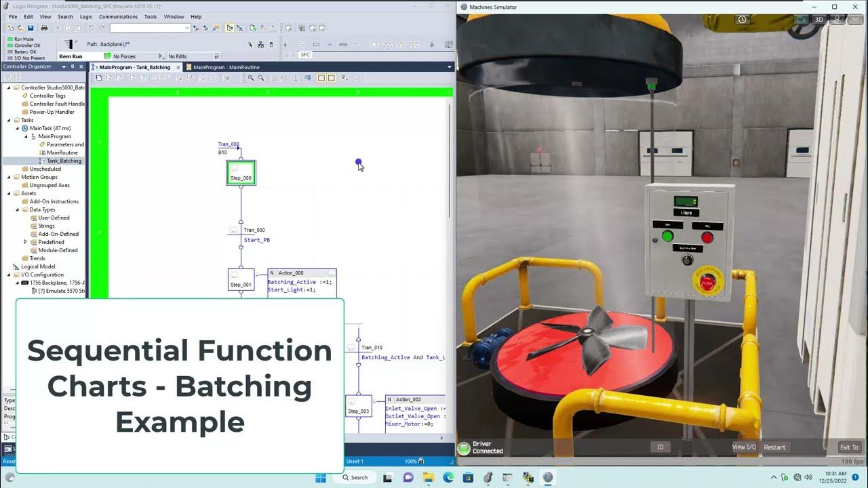Switch to MainProgram - MainRoutine tab
Screen dimensions: 868x488
point(226,67)
